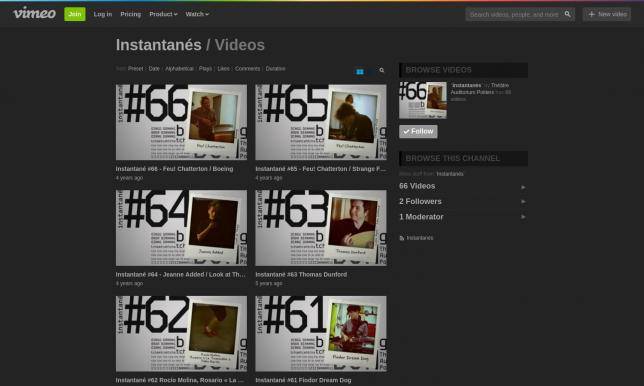Open the #65 video thumbnail
This screenshot has height=386, width=644.
pyautogui.click(x=321, y=122)
